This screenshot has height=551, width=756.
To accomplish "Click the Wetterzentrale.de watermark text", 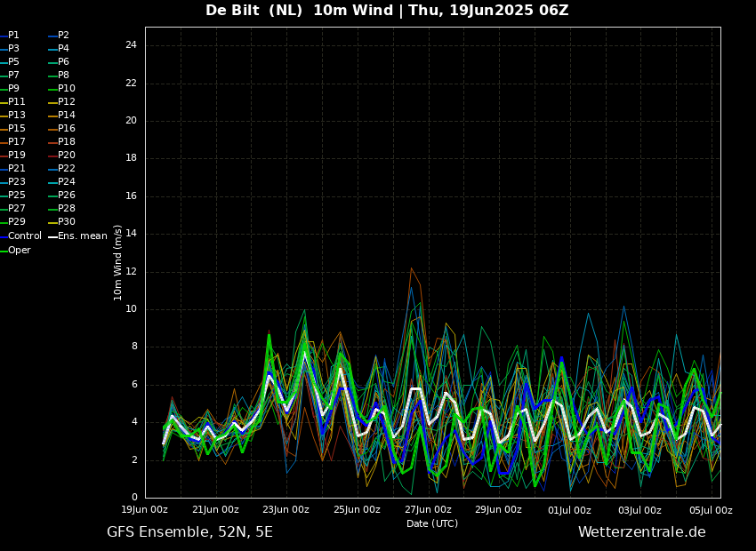I will 641,532.
